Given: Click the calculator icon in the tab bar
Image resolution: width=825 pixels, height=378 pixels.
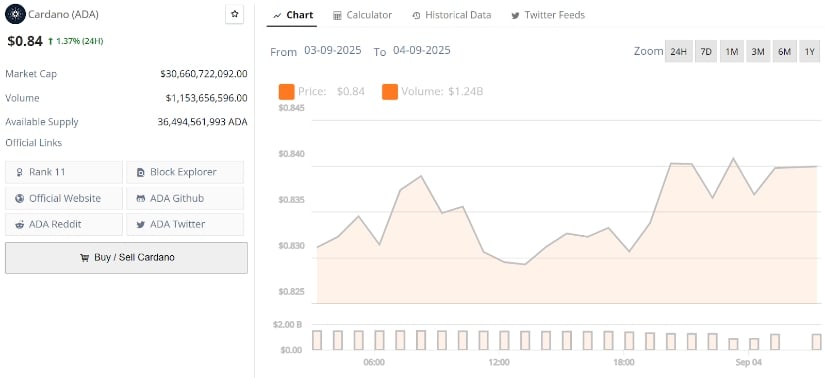Looking at the screenshot, I should [337, 16].
